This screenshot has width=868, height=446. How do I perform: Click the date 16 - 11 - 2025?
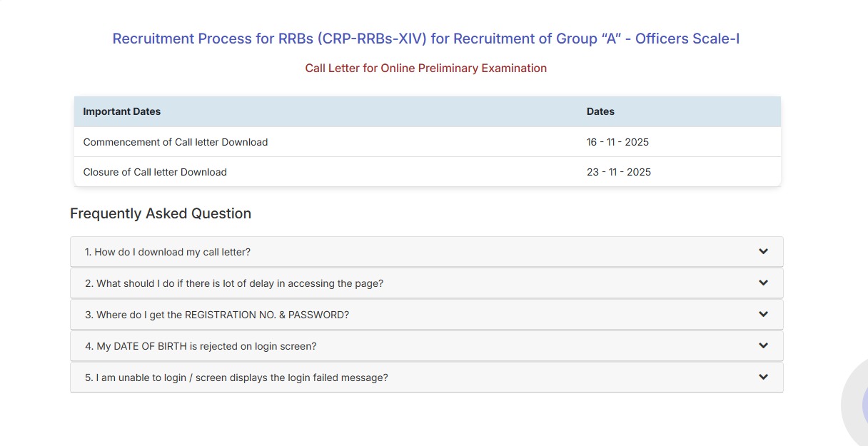pyautogui.click(x=617, y=142)
